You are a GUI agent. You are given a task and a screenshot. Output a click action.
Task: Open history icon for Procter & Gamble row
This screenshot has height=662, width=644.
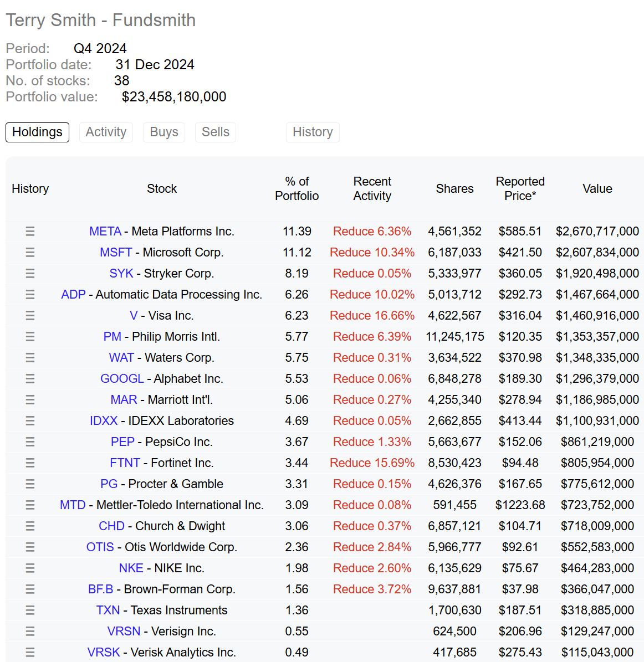coord(30,484)
